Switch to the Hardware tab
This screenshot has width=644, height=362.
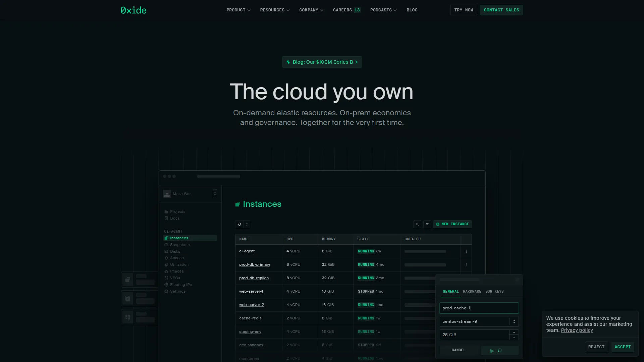point(472,292)
